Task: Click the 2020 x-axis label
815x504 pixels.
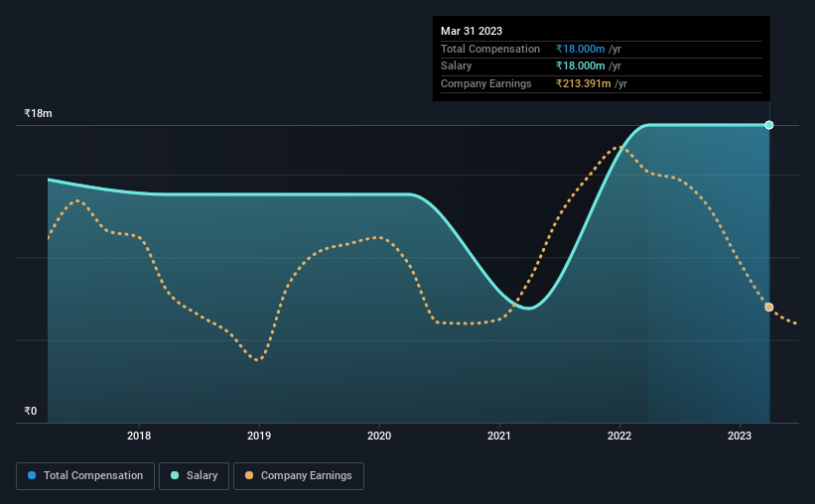Action: 379,436
